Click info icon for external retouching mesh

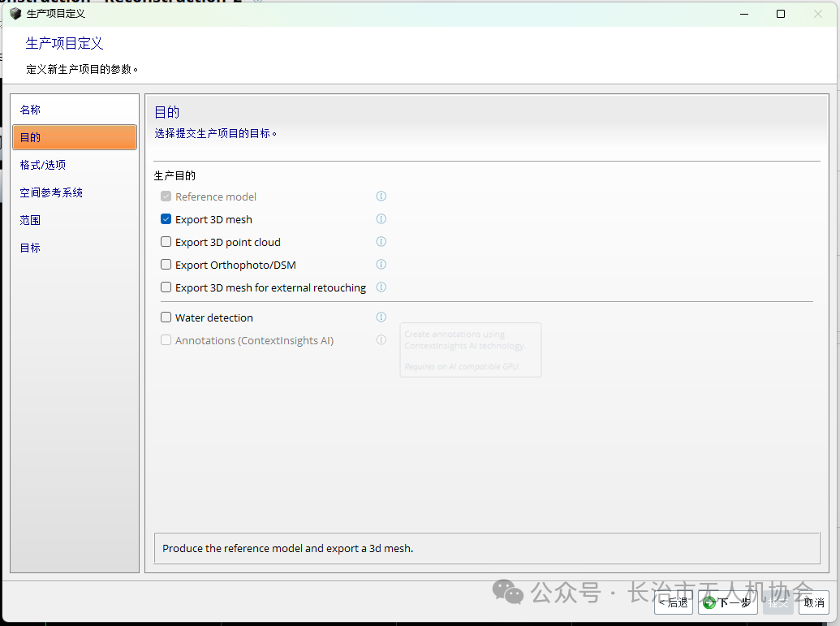click(381, 287)
